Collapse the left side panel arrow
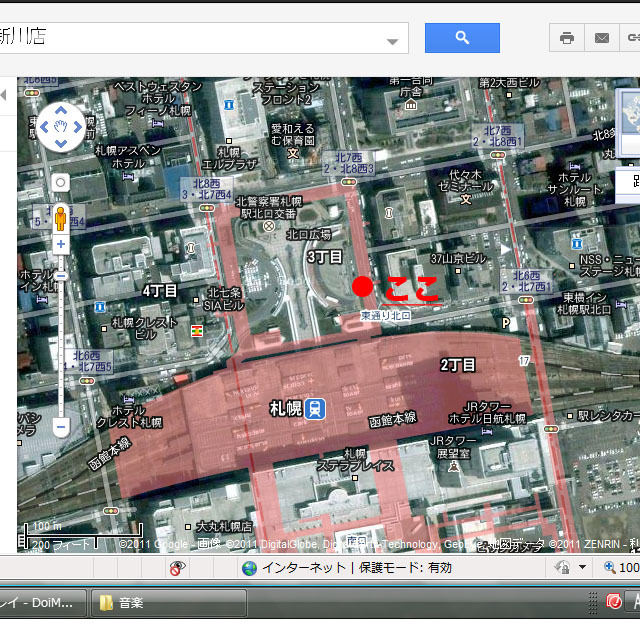This screenshot has height=640, width=640. pos(3,94)
